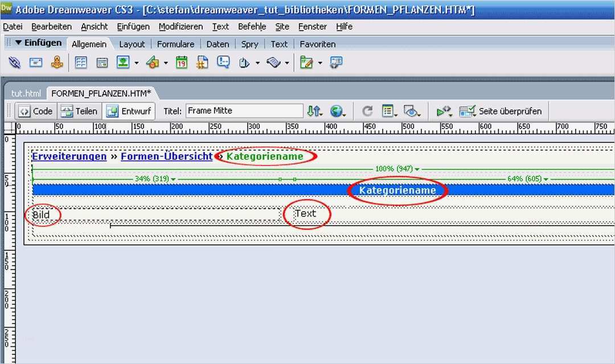Insert today's date with the Date icon
Viewport: 615px width, 364px height.
(x=181, y=63)
